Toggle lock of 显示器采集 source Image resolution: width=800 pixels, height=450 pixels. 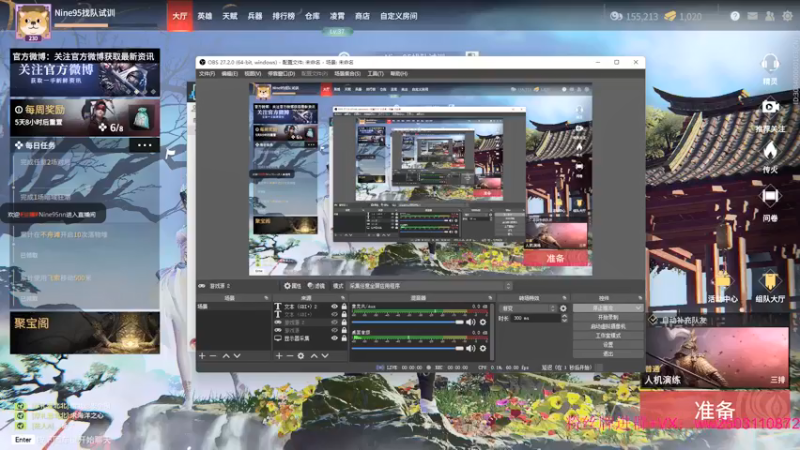click(344, 338)
